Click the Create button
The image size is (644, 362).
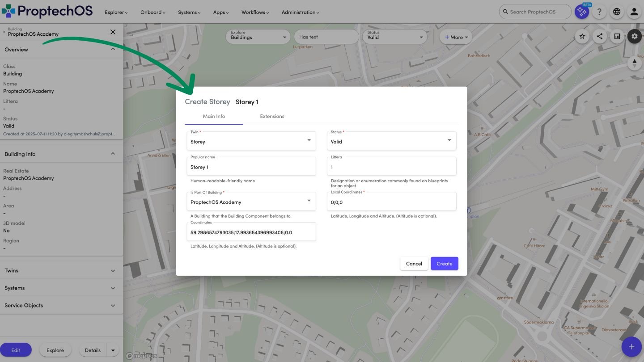coord(445,264)
